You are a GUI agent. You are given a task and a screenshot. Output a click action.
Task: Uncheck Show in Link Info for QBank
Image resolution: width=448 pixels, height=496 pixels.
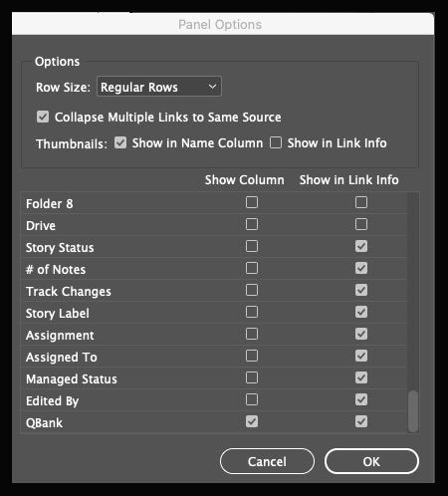pos(361,421)
